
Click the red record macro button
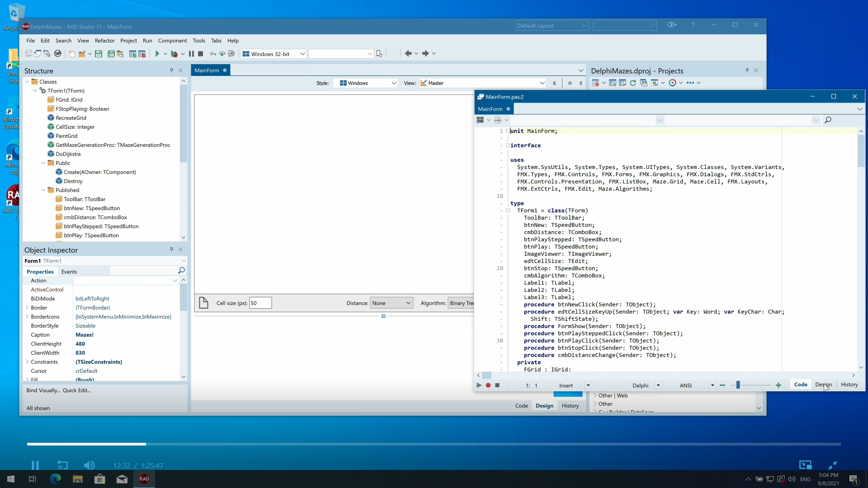click(488, 385)
